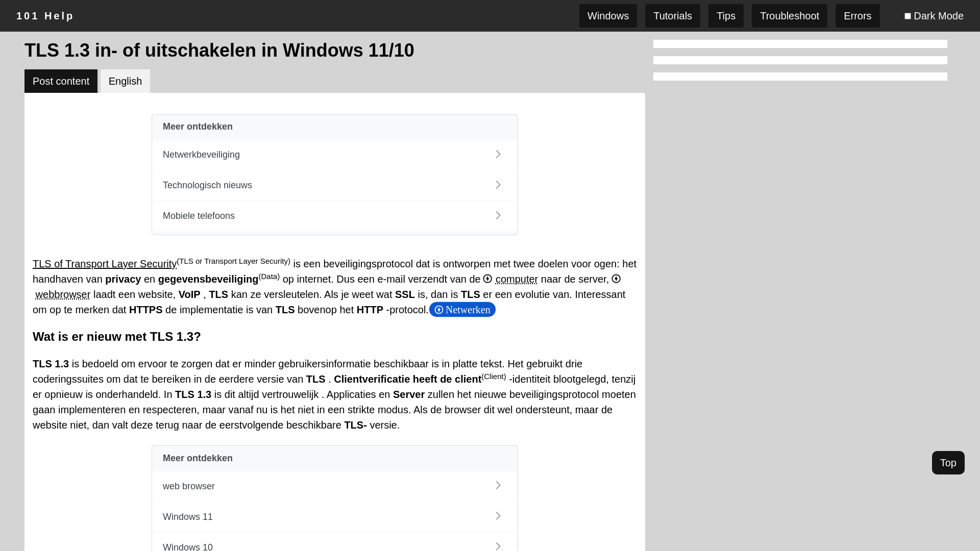Select the Technologisch nieuws row text
The width and height of the screenshot is (980, 551).
[207, 185]
